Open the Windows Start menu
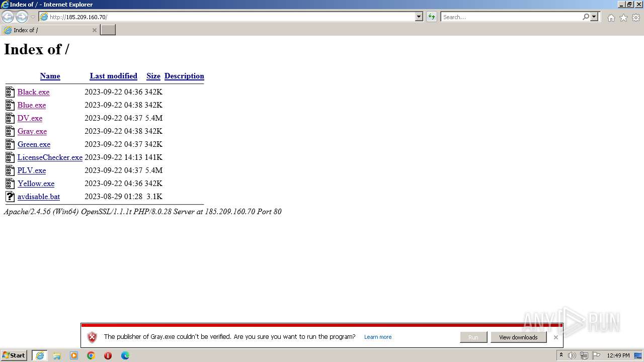 (x=14, y=355)
